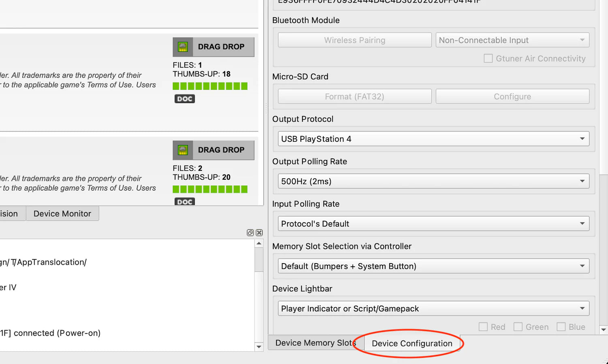608x364 pixels.
Task: Click the down arrow of the log panel scrollbar
Action: click(x=259, y=347)
